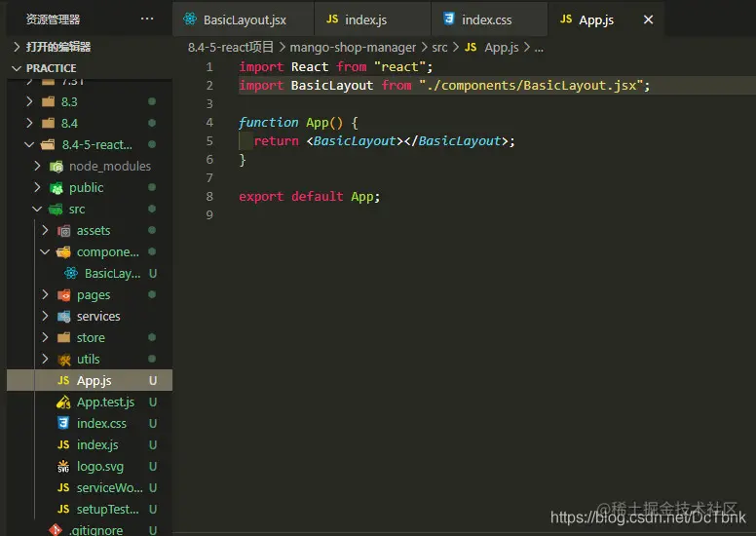Collapse the components folder chevron
The image size is (756, 536).
point(45,251)
